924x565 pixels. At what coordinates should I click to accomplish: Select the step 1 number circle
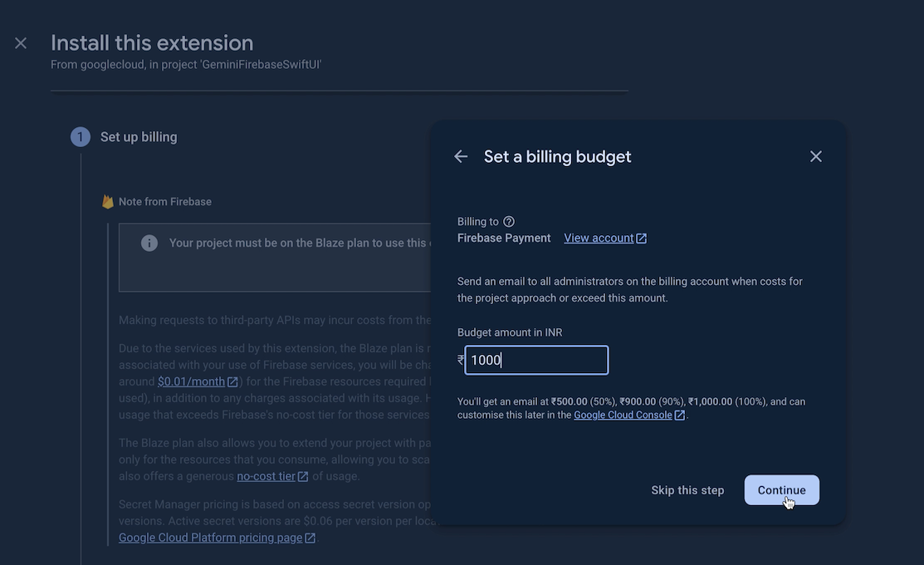[x=81, y=137]
